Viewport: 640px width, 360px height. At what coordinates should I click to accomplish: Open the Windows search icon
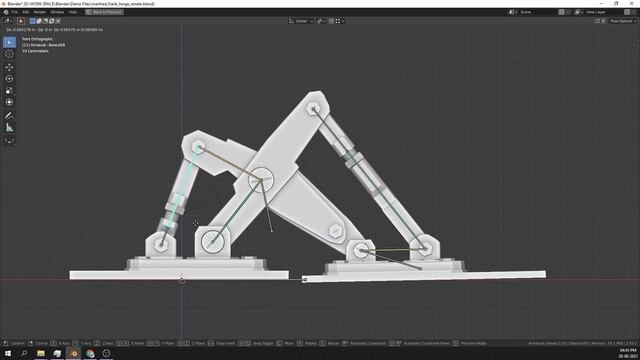click(x=24, y=353)
